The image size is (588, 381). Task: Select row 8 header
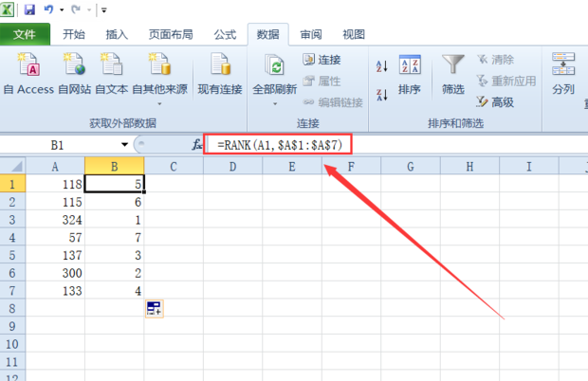point(12,308)
